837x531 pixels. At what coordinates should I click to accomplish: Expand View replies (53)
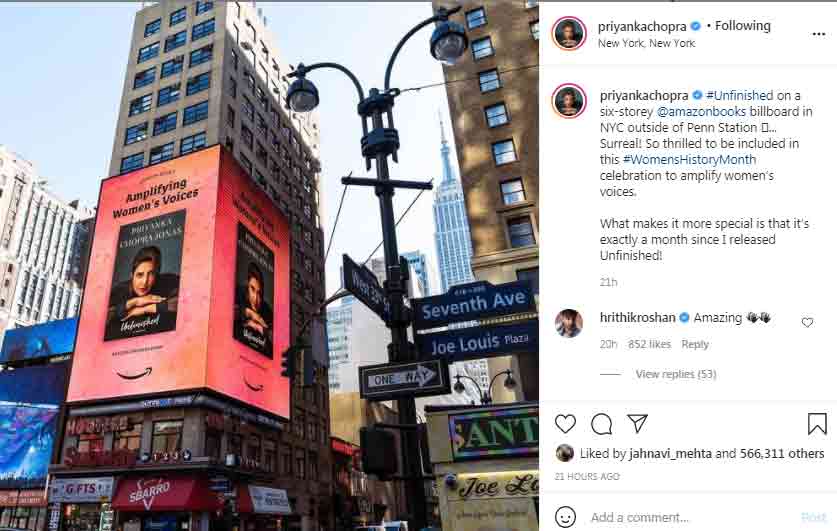click(676, 374)
